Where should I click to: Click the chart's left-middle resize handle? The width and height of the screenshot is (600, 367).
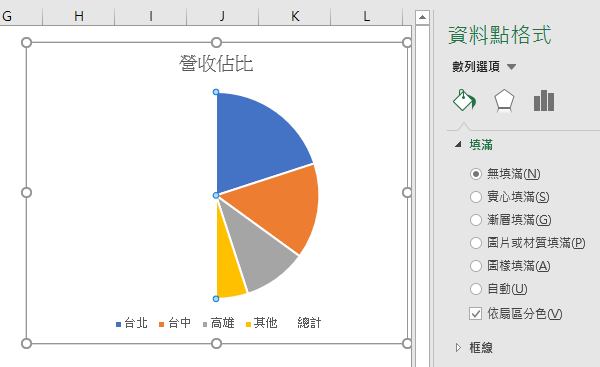26,192
